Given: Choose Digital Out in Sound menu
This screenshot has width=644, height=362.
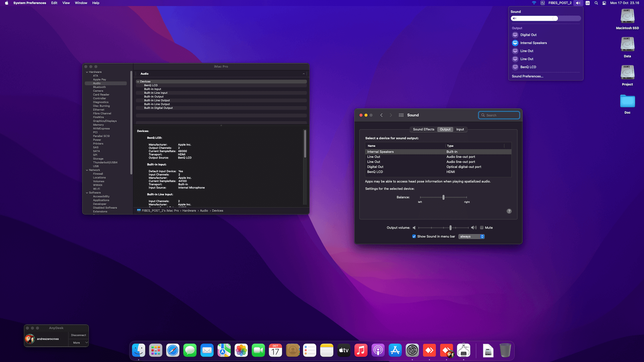Looking at the screenshot, I should [x=546, y=35].
